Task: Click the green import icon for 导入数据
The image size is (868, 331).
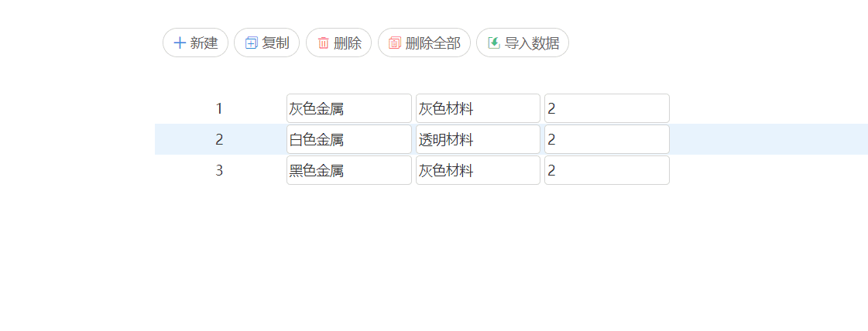Action: coord(494,43)
